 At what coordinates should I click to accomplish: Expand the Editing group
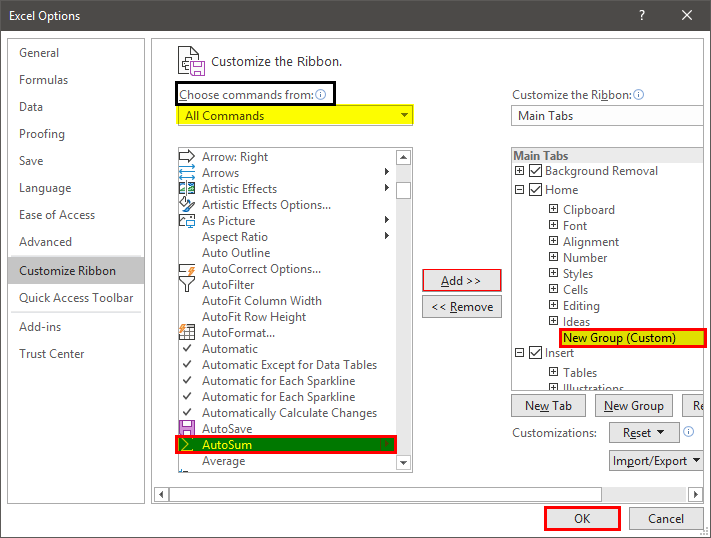553,305
